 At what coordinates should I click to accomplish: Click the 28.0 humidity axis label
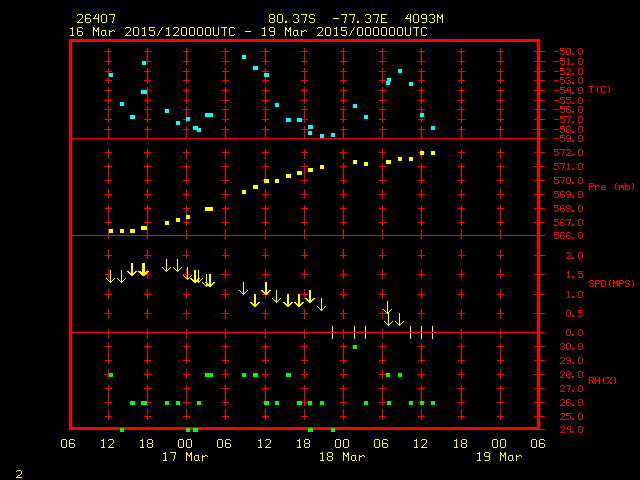571,375
